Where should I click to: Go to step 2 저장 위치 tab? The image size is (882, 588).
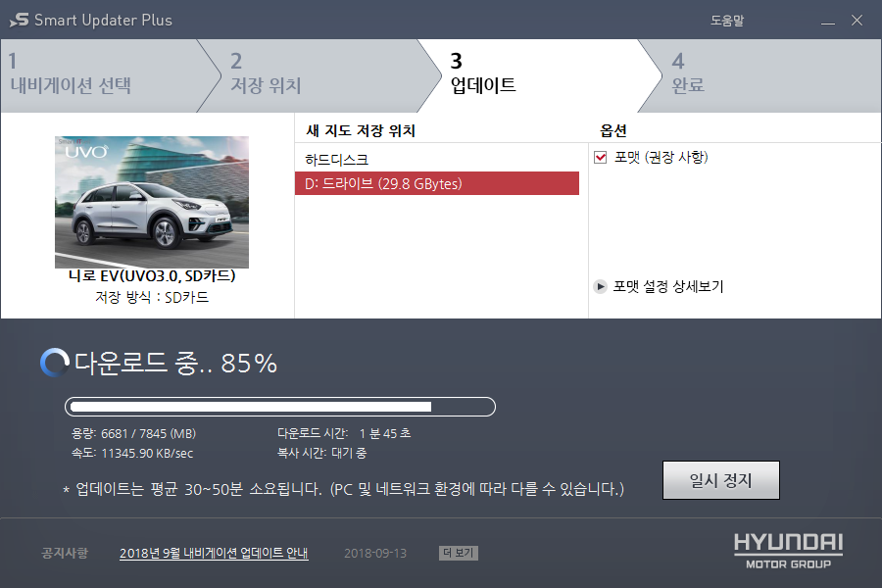click(x=318, y=75)
